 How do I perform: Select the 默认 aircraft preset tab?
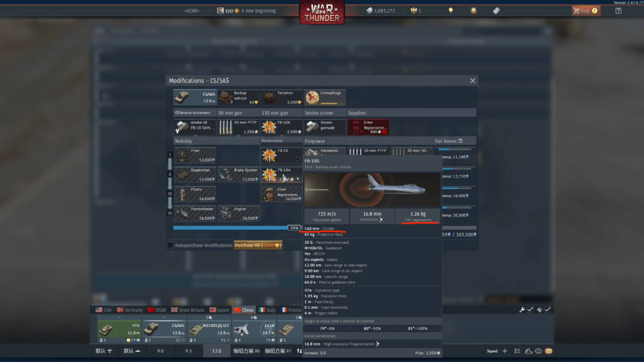click(104, 351)
